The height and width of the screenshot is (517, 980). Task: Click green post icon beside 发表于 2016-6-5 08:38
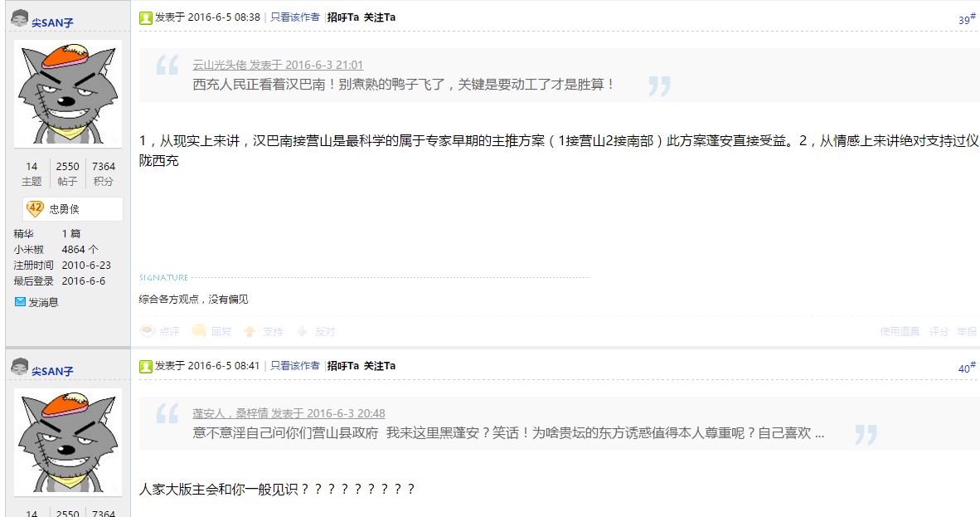146,17
